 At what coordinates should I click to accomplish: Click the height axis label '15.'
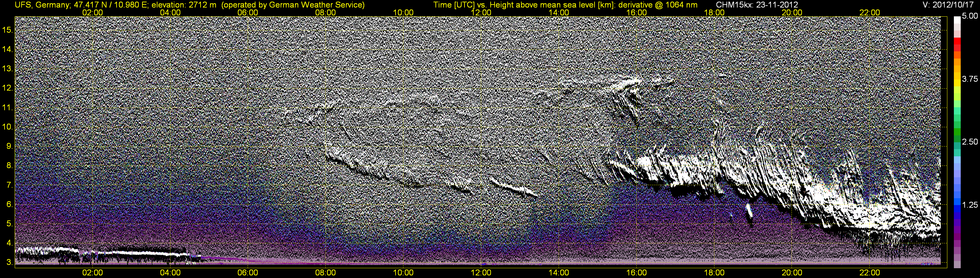click(x=8, y=30)
